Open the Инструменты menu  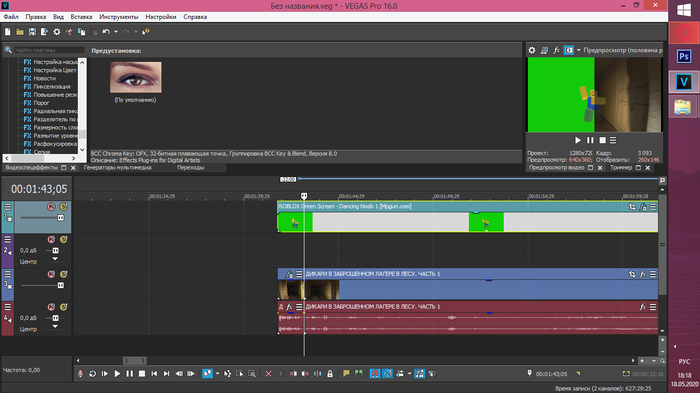119,17
